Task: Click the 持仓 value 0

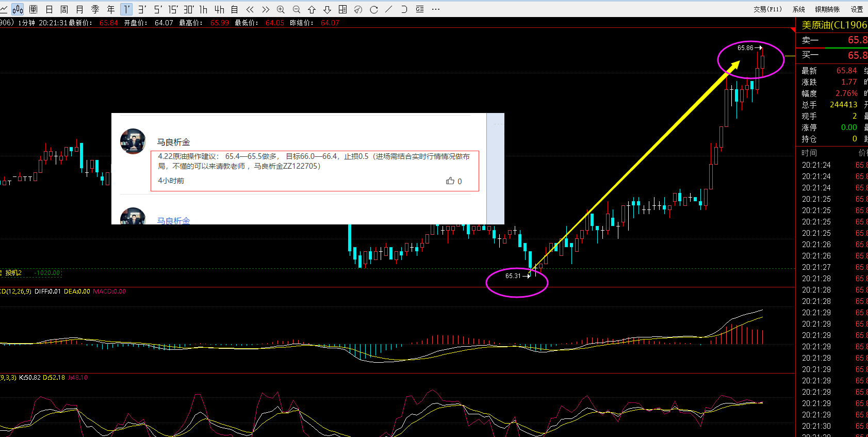Action: (855, 139)
